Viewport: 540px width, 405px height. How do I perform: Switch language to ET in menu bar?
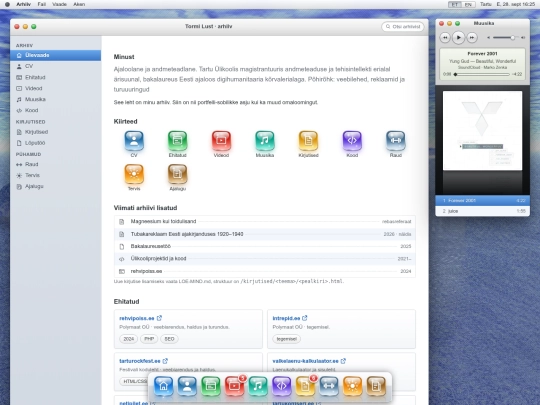point(455,4)
